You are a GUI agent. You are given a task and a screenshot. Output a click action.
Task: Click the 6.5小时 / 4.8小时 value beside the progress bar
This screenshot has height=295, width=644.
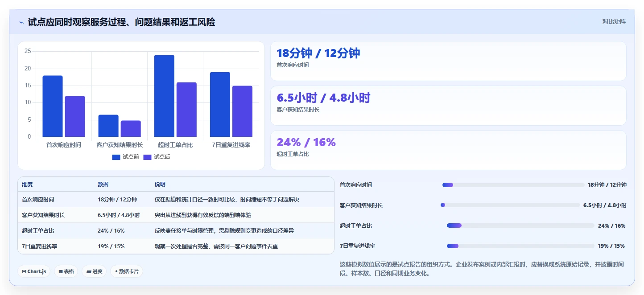[605, 205]
